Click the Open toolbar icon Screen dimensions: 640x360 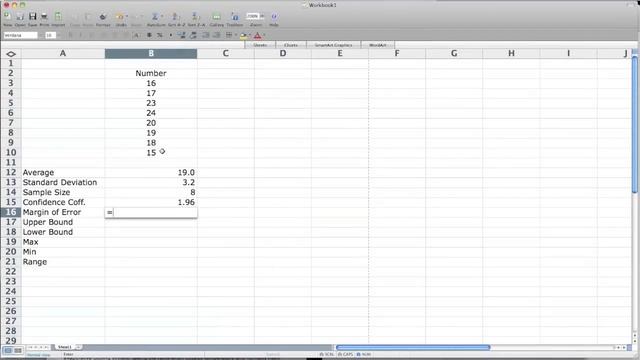coord(20,16)
